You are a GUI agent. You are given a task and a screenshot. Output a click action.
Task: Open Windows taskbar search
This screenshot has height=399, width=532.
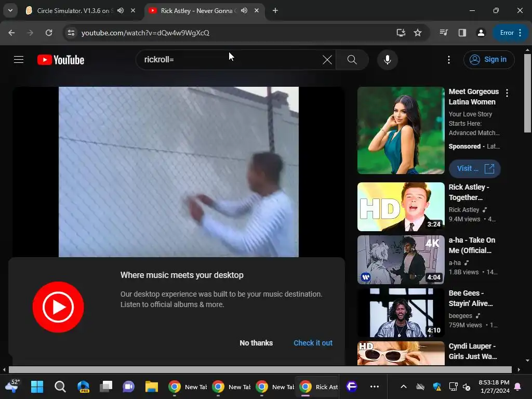click(x=60, y=387)
